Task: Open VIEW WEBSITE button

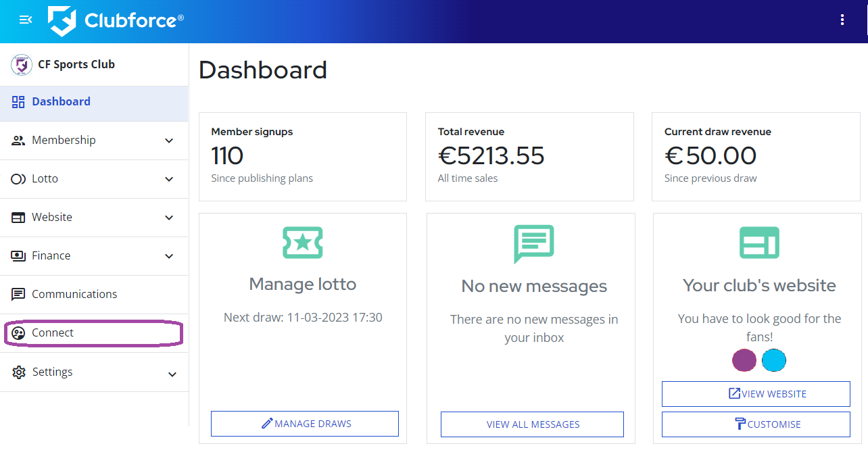Action: (x=756, y=394)
